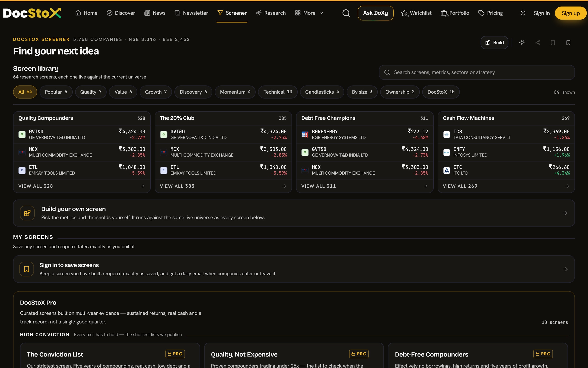The image size is (588, 368).
Task: Open the Debt Free Champions card title
Action: 328,118
